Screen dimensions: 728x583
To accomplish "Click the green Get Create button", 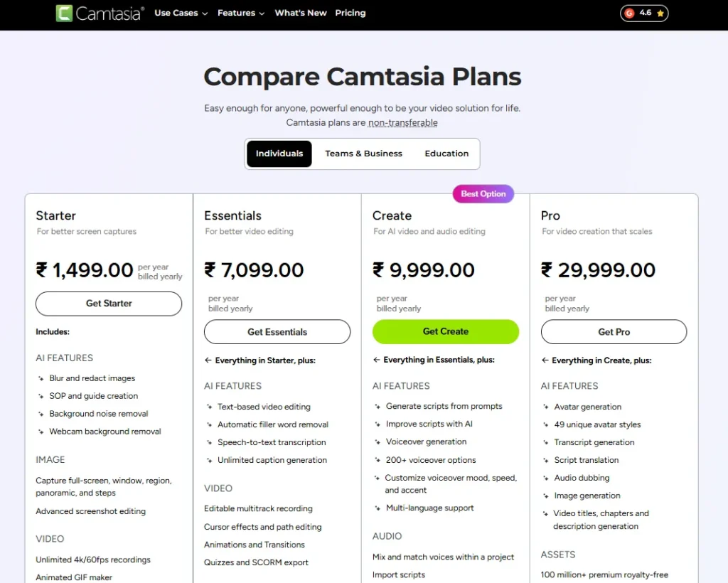I will click(x=446, y=331).
